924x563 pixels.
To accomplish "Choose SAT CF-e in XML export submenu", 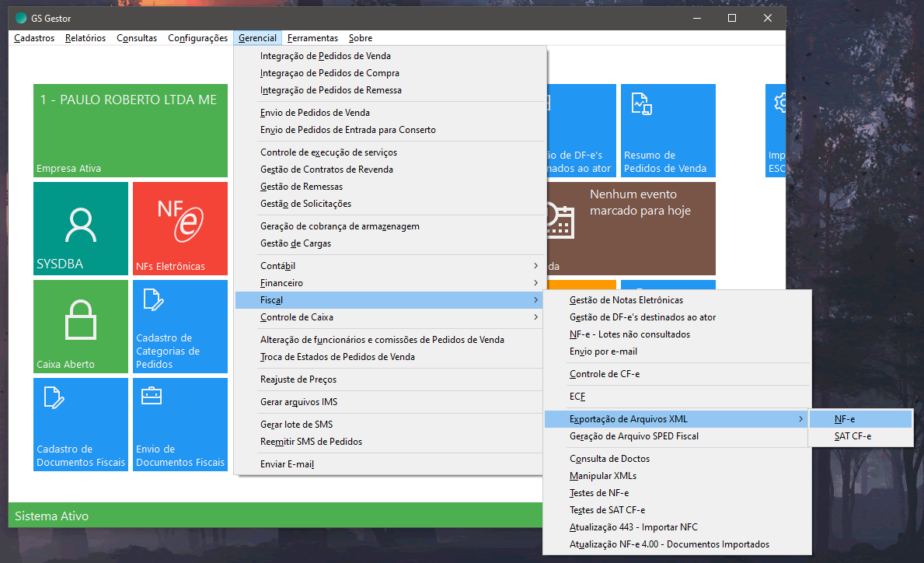I will tap(861, 436).
